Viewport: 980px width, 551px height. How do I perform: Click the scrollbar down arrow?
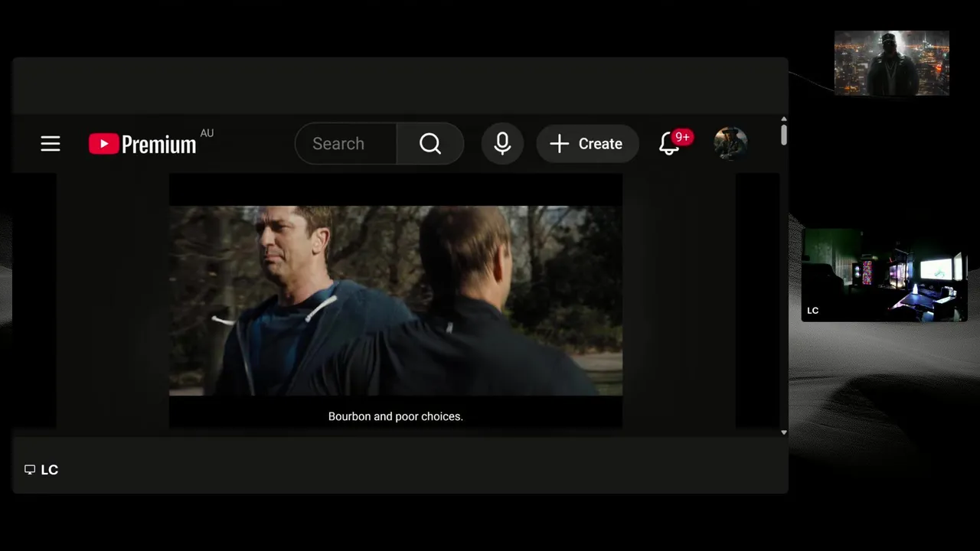(783, 432)
